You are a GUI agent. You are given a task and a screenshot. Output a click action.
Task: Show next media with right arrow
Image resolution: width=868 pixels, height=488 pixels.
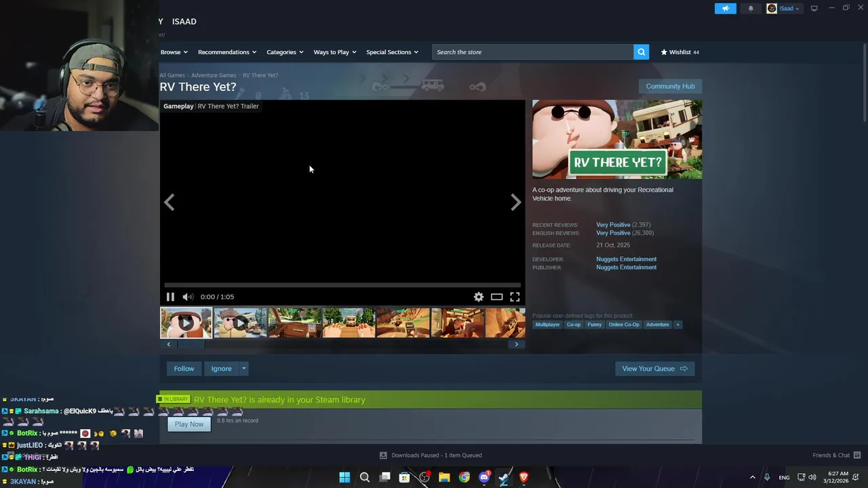pos(515,202)
